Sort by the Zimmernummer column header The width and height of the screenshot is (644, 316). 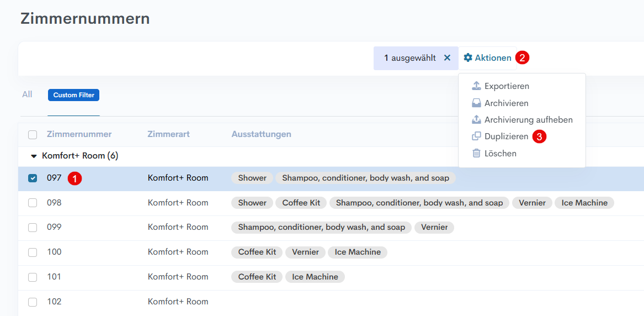coord(79,134)
